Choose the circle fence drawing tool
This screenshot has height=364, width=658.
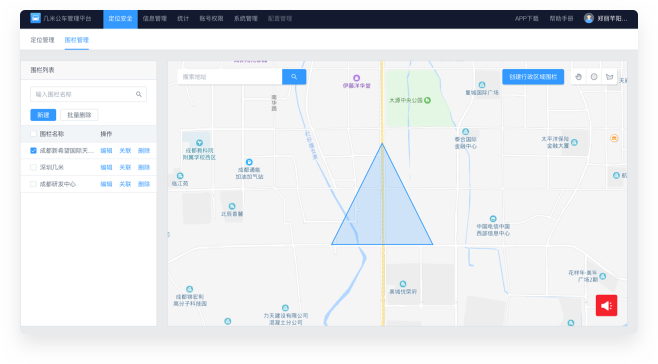(x=594, y=77)
